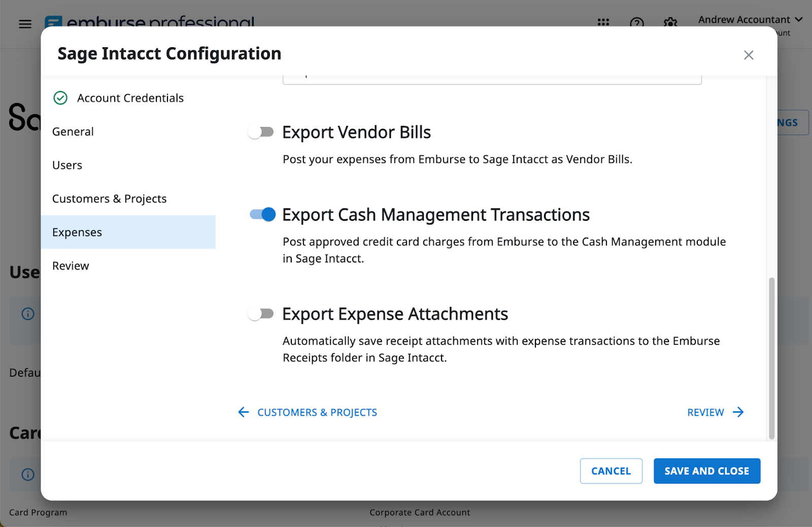Click the Sage Intacct Configuration title
Viewport: 812px width, 527px height.
[x=170, y=53]
